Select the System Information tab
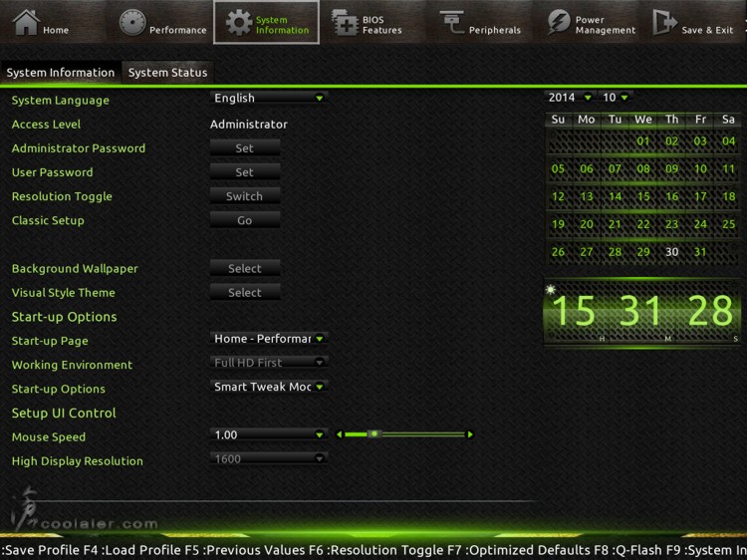Viewport: 747px width, 560px height. tap(60, 73)
